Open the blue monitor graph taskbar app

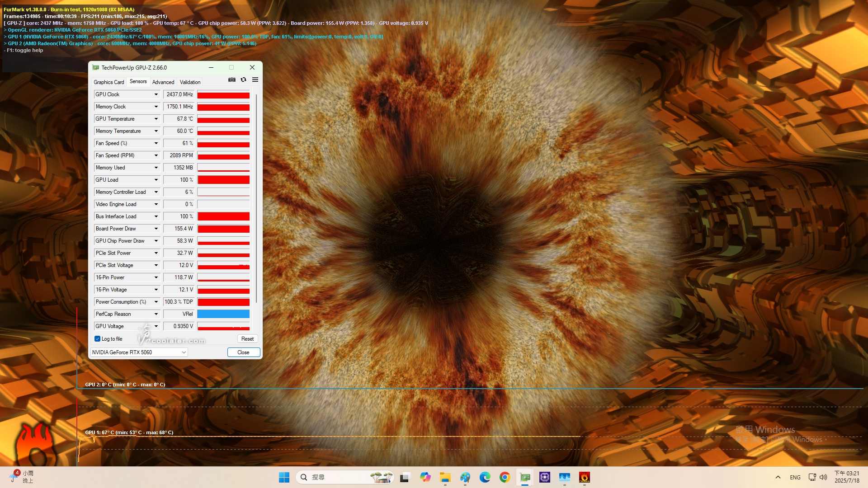coord(565,477)
